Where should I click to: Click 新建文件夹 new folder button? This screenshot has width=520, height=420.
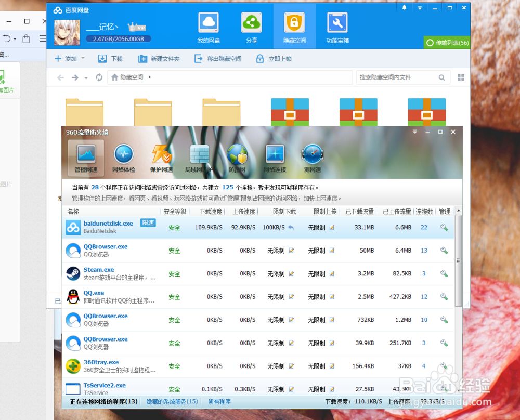(159, 59)
